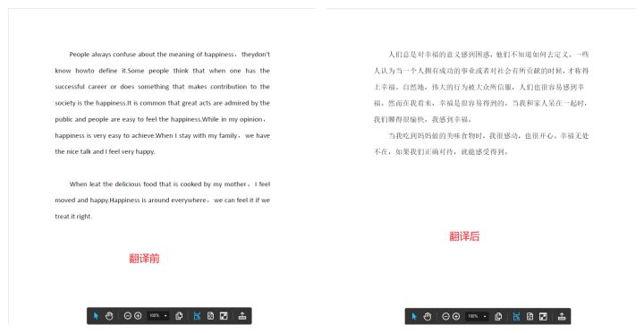Click the Chinese line starting "上幸福。自然地"

(x=479, y=87)
